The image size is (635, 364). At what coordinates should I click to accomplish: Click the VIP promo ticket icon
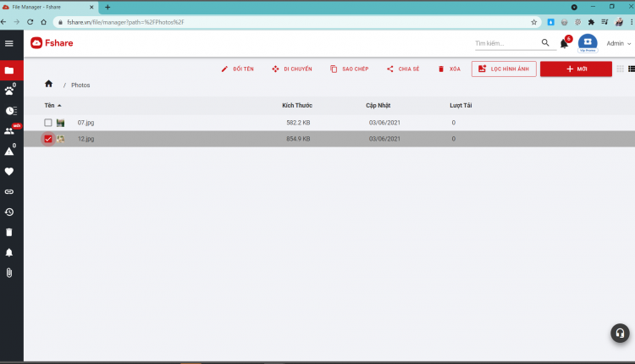tap(588, 43)
